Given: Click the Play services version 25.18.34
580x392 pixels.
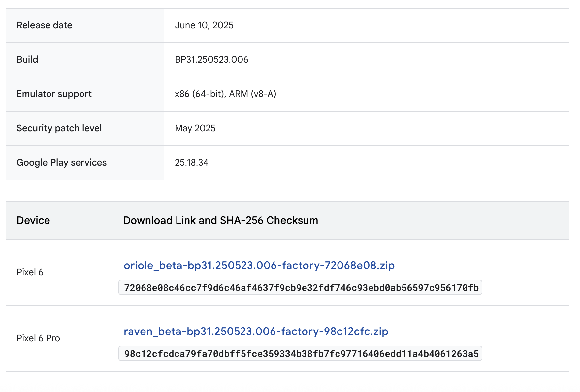Looking at the screenshot, I should click(192, 163).
